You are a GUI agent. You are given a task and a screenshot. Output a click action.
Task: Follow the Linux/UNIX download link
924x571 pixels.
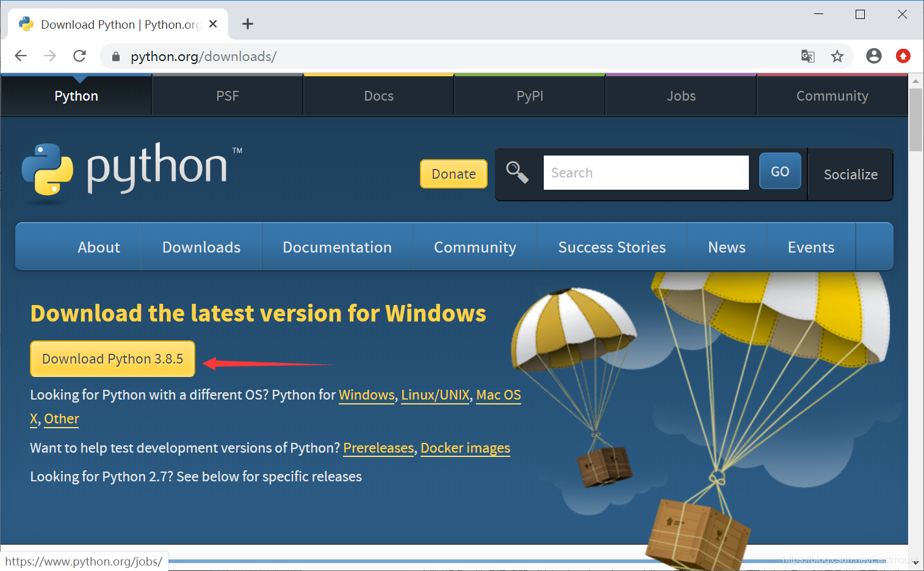[436, 395]
